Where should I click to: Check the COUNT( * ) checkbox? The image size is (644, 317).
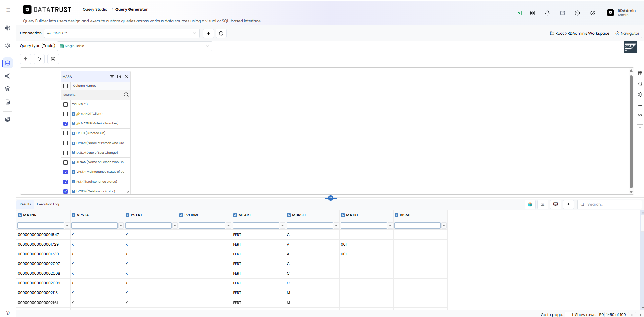click(66, 104)
